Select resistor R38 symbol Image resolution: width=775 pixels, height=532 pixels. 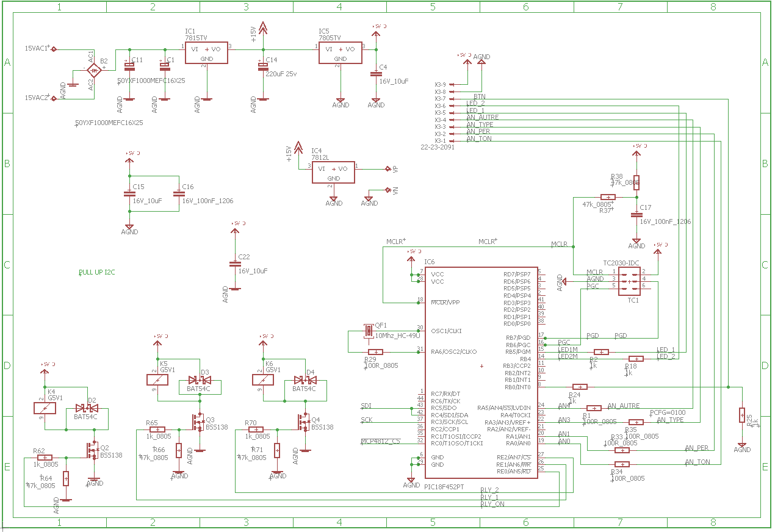(636, 183)
